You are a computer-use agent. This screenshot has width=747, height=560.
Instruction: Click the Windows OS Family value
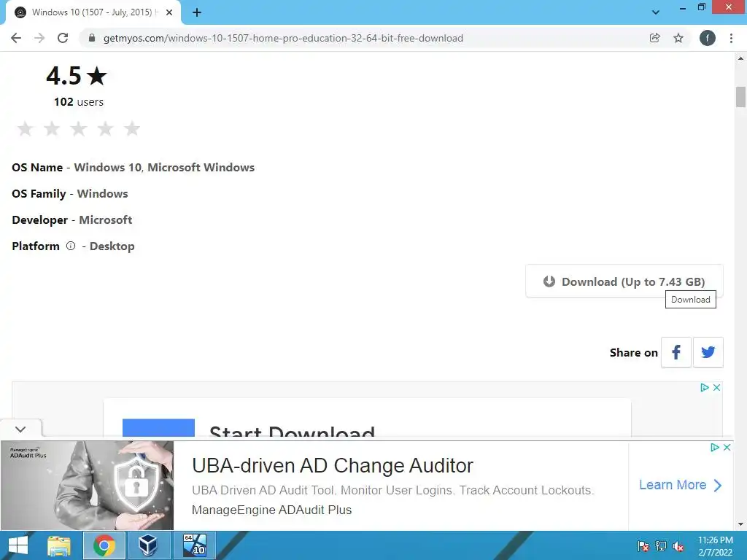point(102,193)
